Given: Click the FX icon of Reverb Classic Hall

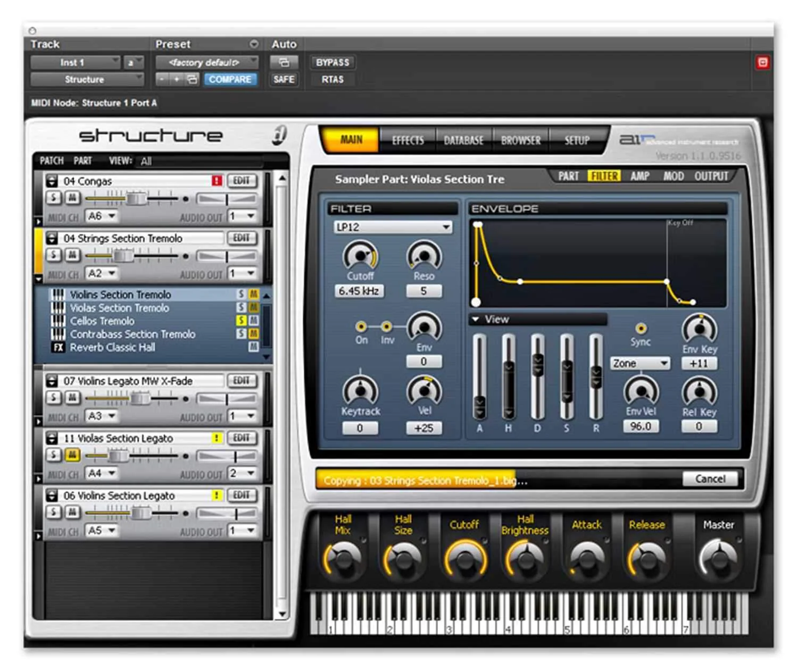Looking at the screenshot, I should click(57, 348).
